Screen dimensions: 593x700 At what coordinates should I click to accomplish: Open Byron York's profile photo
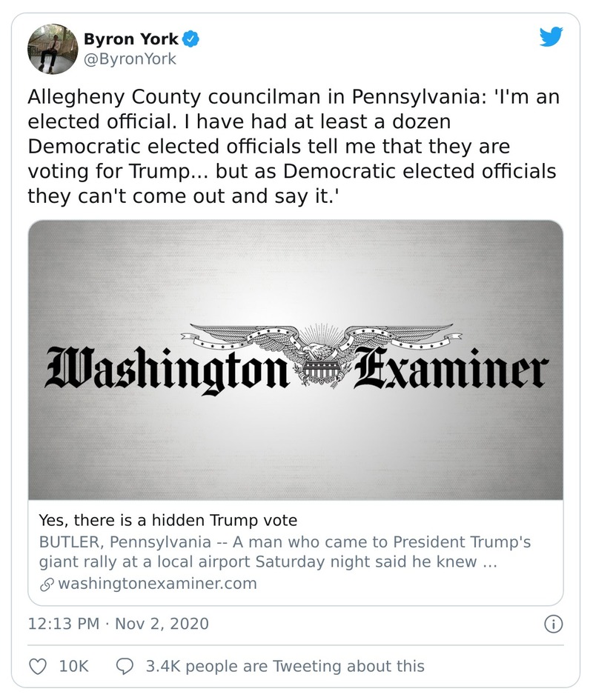49,50
